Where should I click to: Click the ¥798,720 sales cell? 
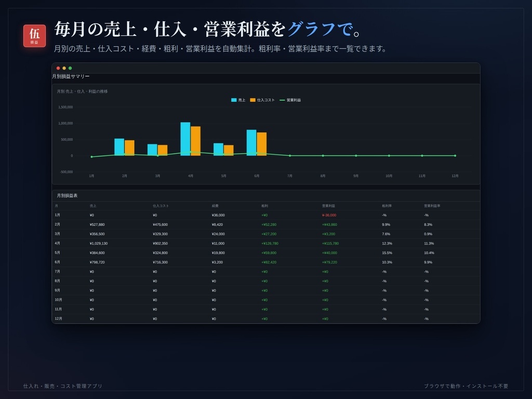(x=97, y=262)
